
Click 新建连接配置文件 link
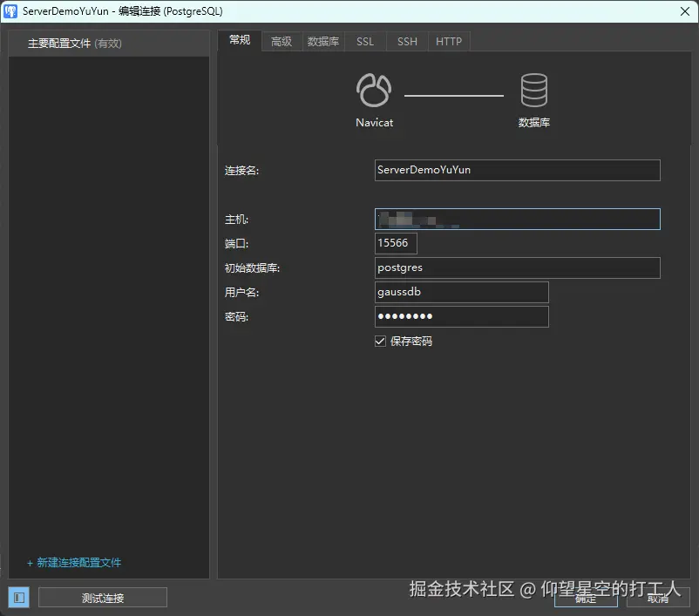pos(74,563)
